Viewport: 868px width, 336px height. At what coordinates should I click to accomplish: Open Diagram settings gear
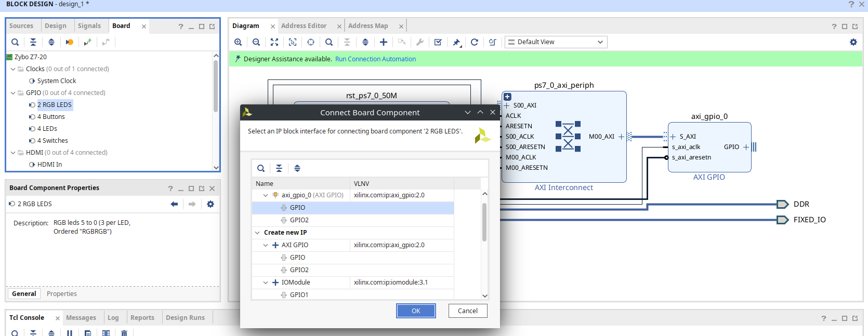pos(853,42)
